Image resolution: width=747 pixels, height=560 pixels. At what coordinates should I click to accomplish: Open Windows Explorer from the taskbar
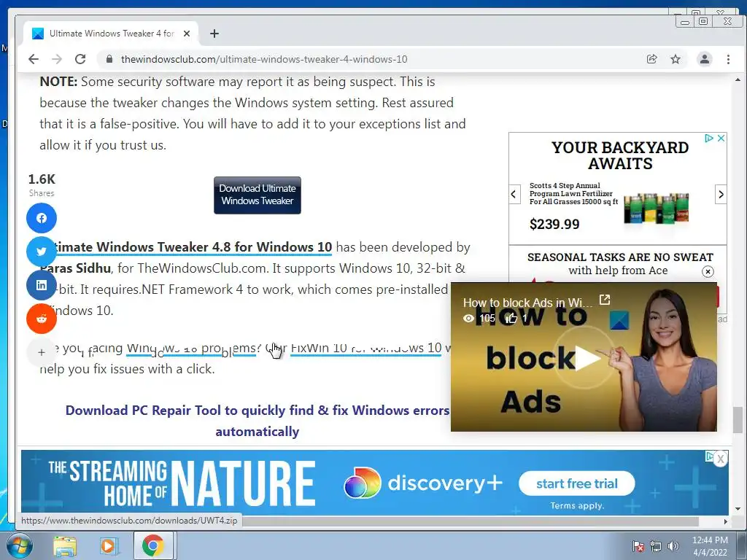click(65, 545)
